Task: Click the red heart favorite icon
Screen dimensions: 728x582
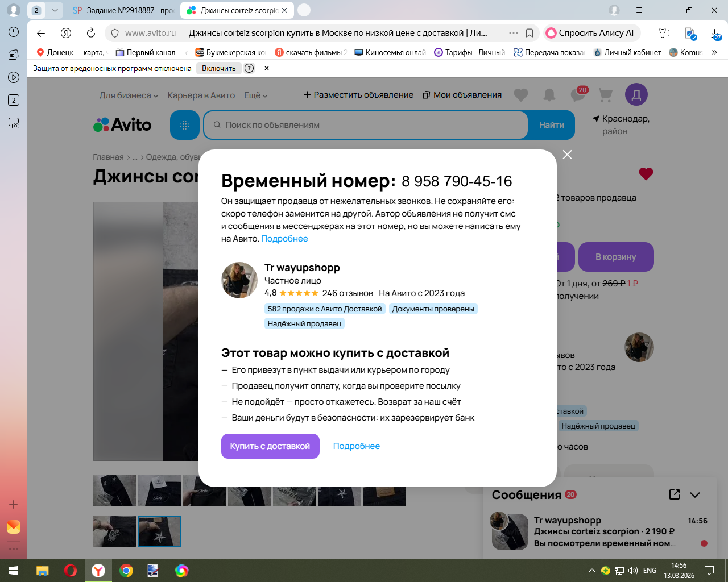Action: coord(646,174)
